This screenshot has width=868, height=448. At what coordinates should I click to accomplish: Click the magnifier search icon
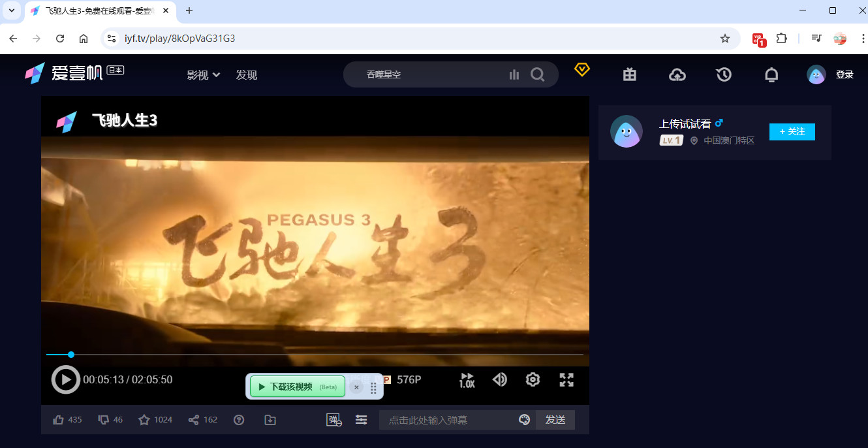[537, 74]
